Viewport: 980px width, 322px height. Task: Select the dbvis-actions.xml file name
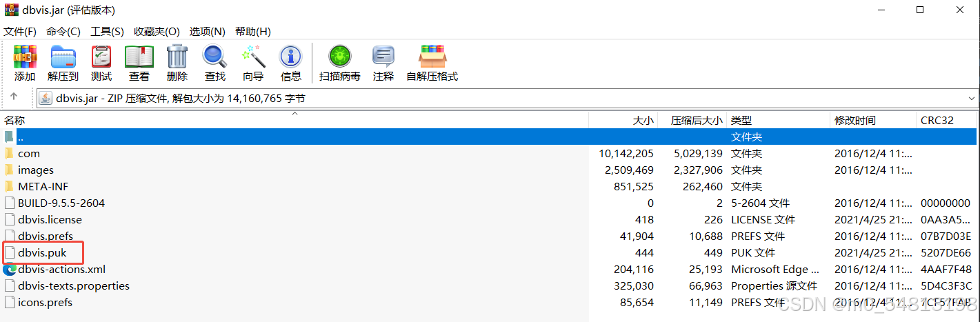[62, 269]
